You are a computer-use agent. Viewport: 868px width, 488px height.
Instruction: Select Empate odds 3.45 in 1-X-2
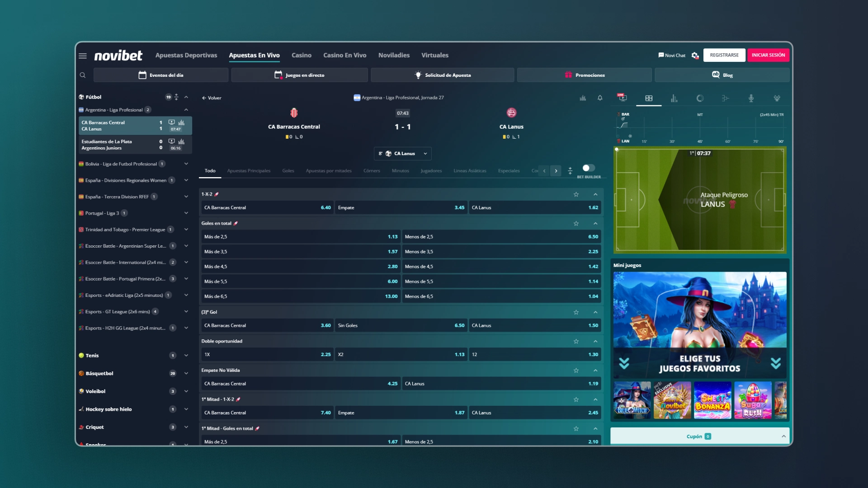[x=401, y=208]
